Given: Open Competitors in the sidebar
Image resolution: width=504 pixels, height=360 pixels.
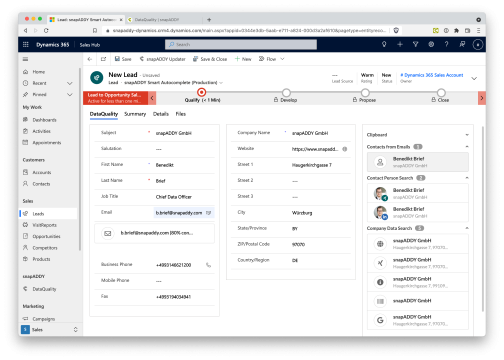Looking at the screenshot, I should coord(45,248).
